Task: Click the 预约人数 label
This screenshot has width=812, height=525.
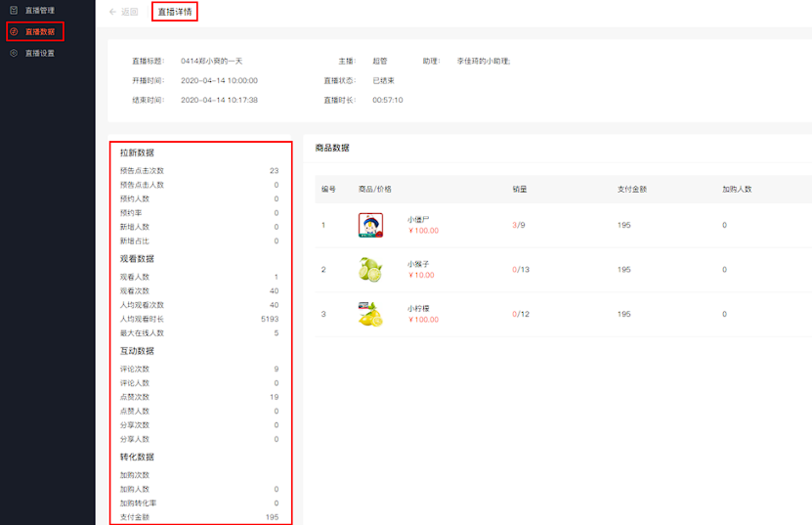Action: click(x=135, y=199)
